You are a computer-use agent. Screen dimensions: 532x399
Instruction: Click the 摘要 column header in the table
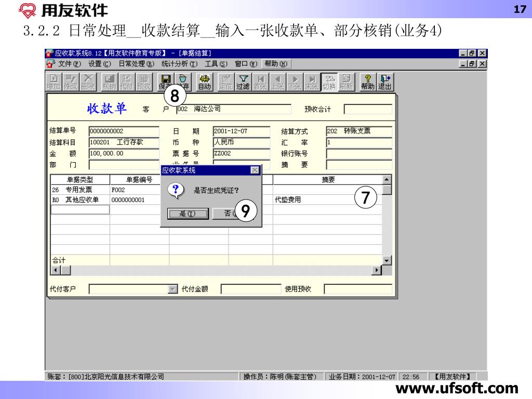[x=327, y=180]
